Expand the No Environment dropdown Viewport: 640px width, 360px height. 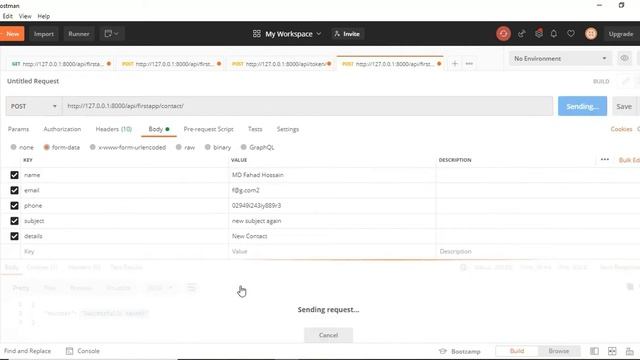coord(560,58)
